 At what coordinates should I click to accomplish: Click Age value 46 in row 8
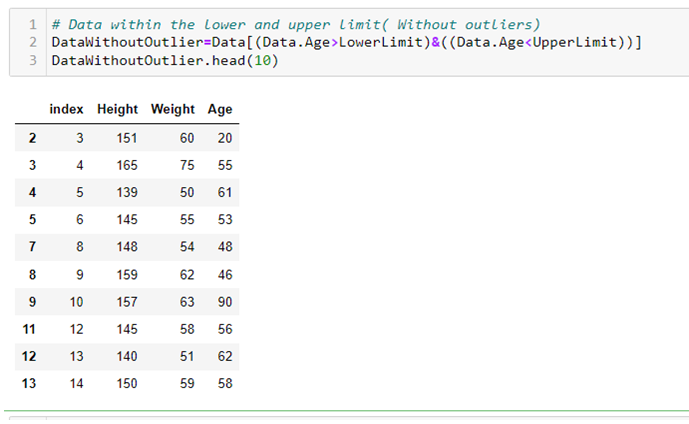[x=225, y=275]
